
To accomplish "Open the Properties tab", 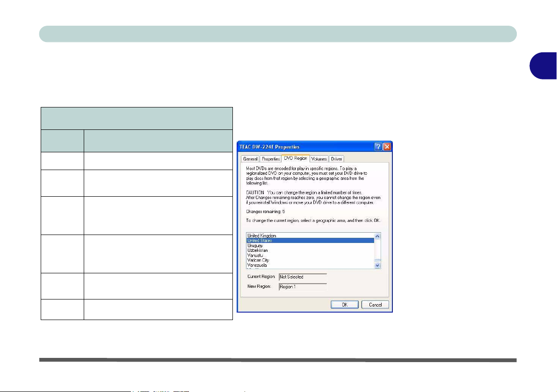I will [x=271, y=159].
